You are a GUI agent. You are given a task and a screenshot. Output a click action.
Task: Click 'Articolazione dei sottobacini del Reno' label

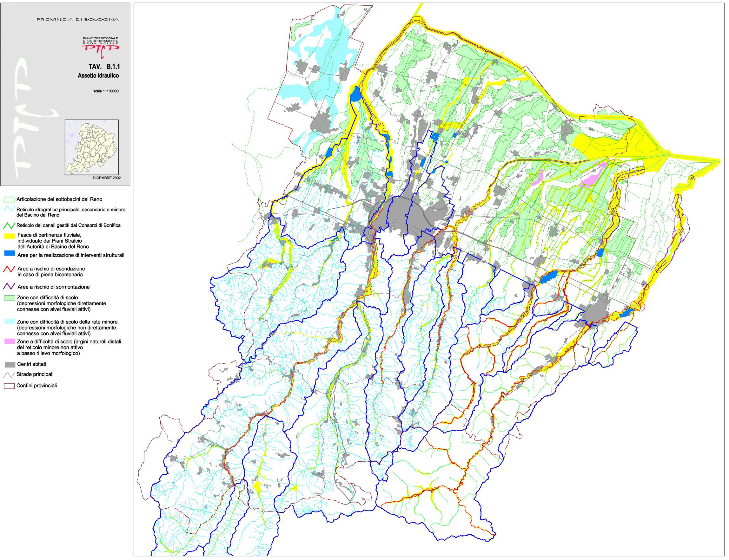(59, 199)
